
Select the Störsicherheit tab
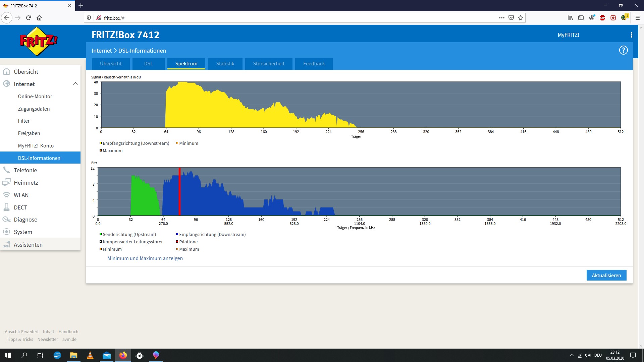coord(269,63)
